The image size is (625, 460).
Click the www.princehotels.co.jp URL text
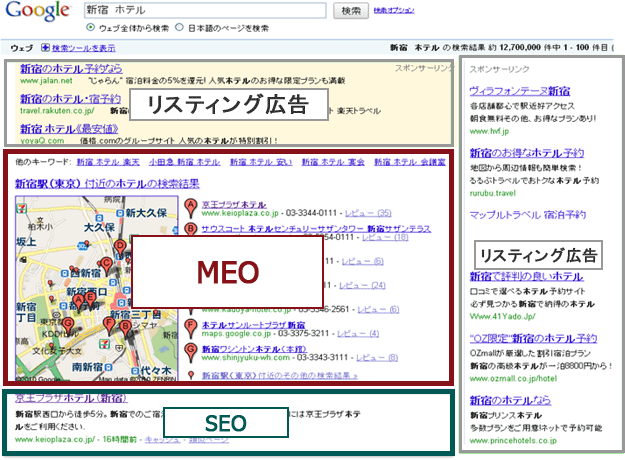513,440
